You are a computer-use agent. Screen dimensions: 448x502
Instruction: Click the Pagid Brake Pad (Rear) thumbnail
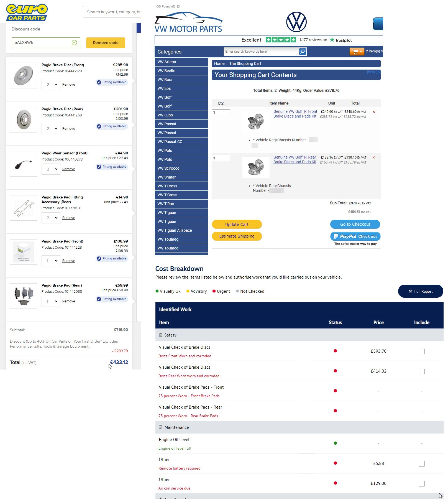[24, 296]
